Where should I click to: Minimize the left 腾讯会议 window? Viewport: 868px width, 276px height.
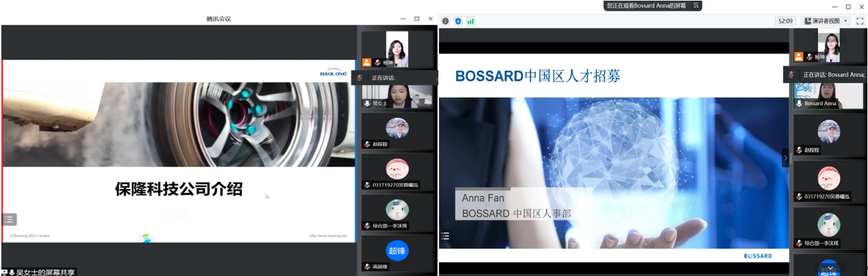403,19
